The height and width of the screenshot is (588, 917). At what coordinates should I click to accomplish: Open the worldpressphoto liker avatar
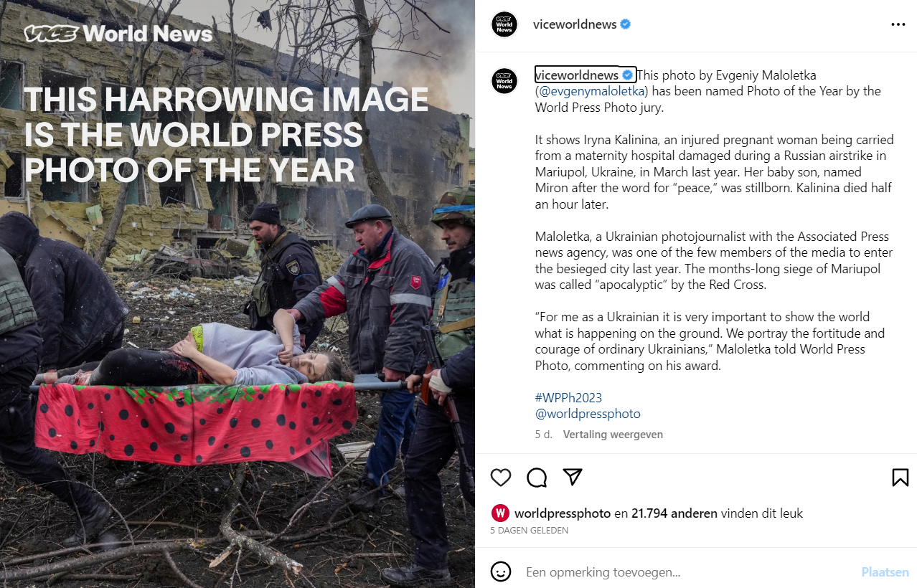[x=501, y=513]
